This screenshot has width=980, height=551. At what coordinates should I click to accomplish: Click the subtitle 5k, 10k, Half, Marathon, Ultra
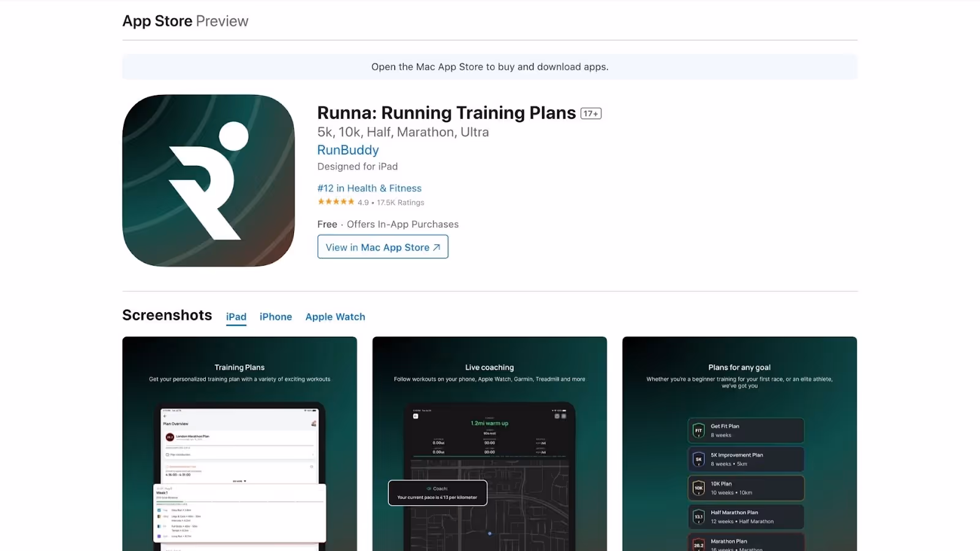tap(403, 132)
